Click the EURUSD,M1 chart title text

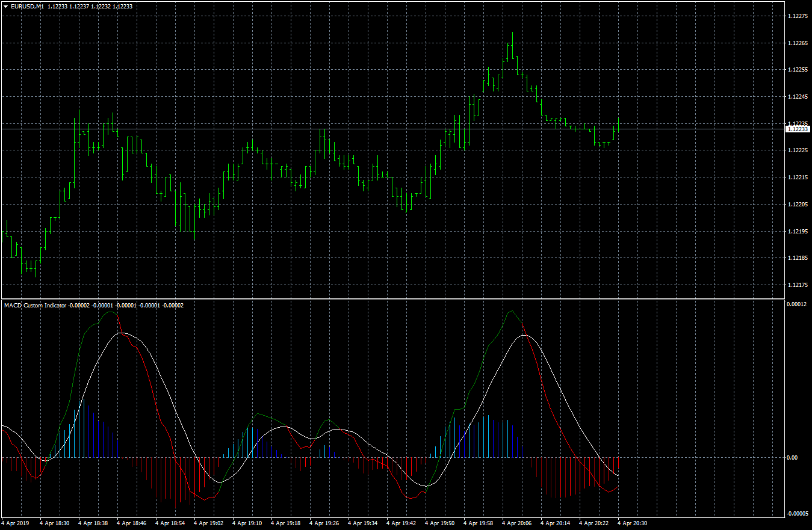pos(26,5)
